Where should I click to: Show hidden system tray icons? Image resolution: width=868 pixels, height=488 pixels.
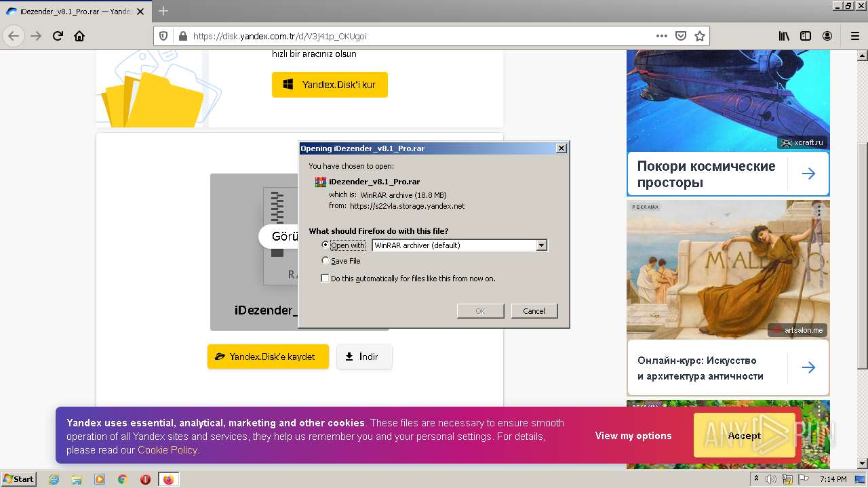(x=756, y=479)
